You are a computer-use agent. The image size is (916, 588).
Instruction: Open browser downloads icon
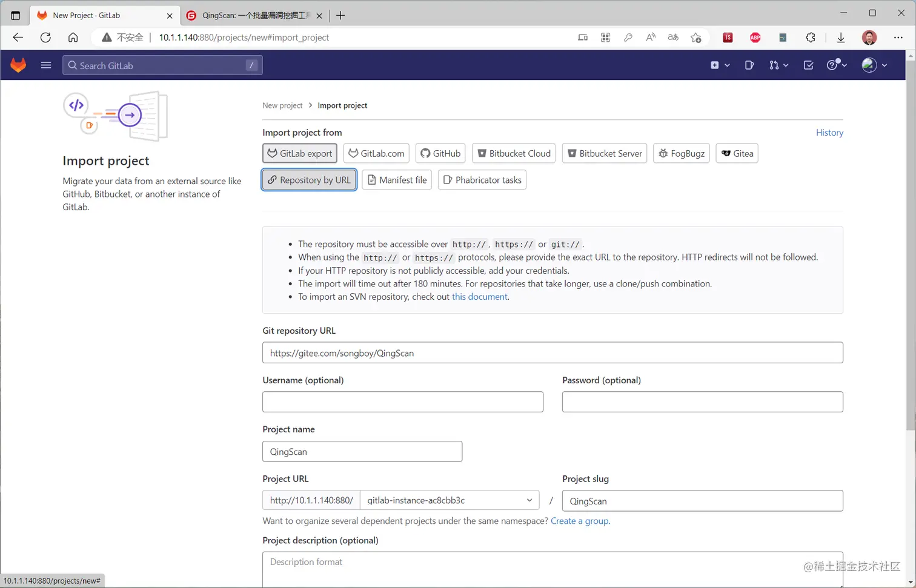click(x=841, y=38)
